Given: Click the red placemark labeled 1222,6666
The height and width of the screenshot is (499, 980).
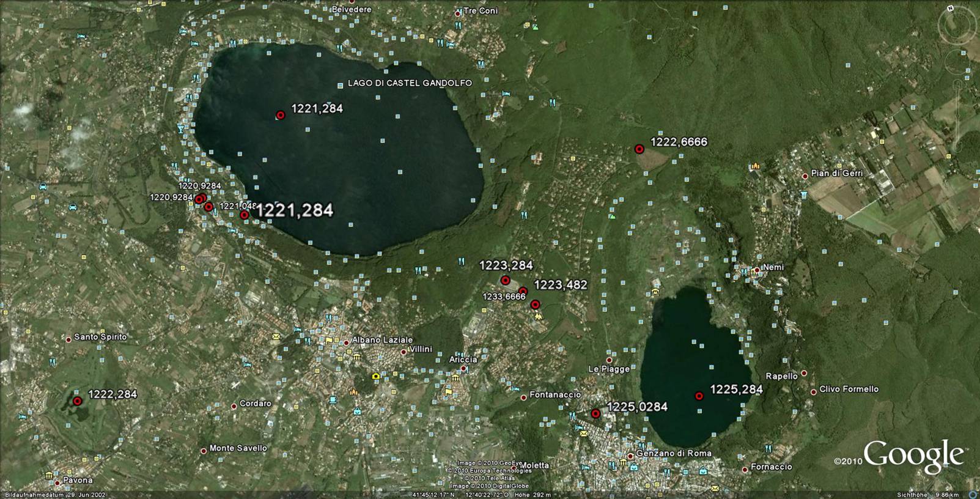Looking at the screenshot, I should [x=639, y=149].
